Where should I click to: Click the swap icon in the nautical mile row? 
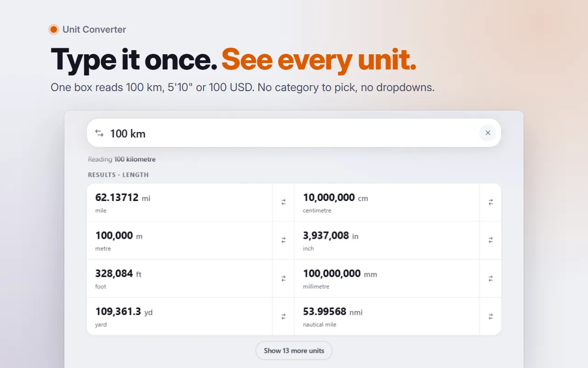point(491,316)
